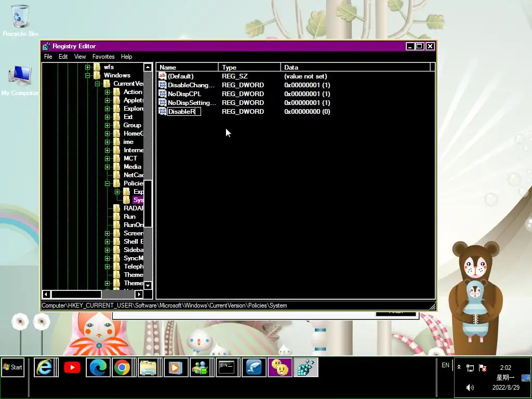
Task: Launch Google Chrome from the taskbar
Action: [122, 367]
